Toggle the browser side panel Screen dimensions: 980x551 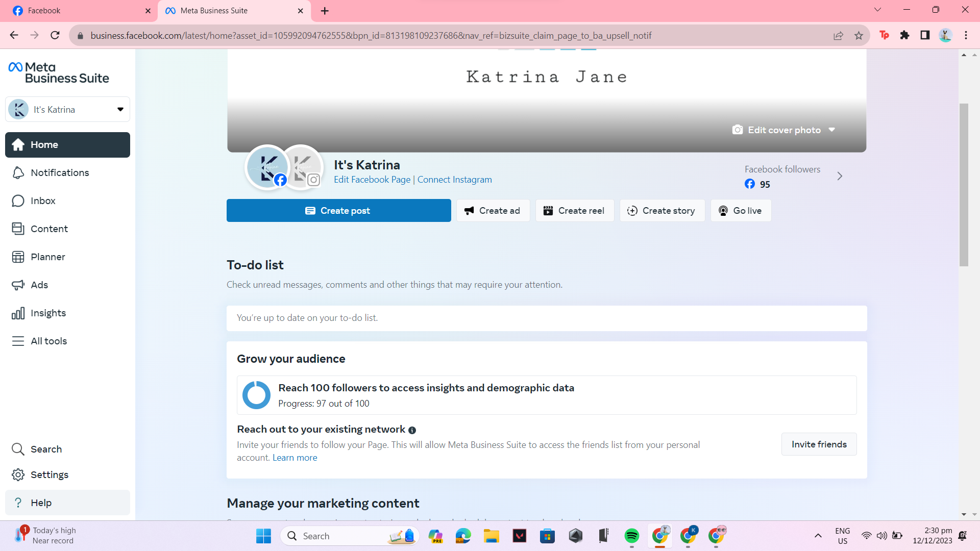925,35
